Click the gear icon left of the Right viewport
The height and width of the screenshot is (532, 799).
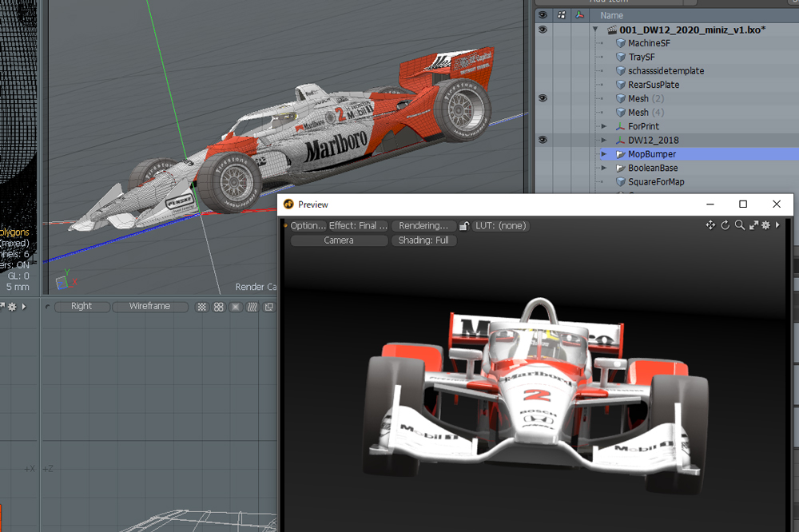pyautogui.click(x=12, y=306)
